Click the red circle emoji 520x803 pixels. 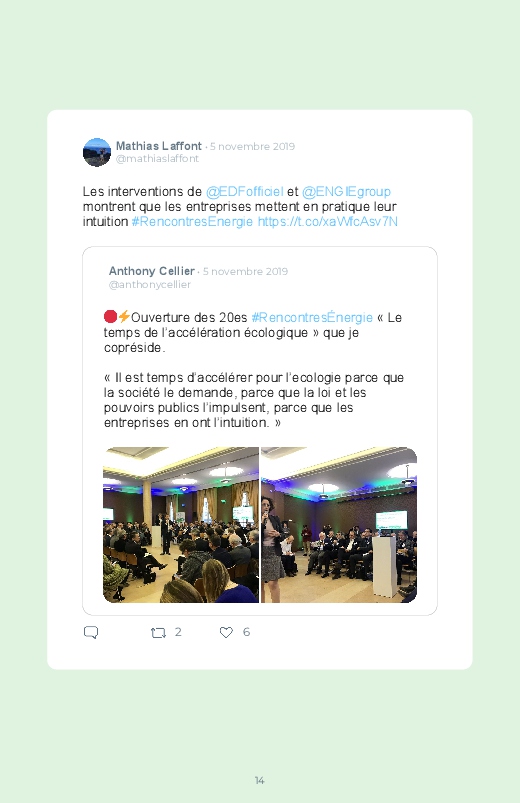point(110,316)
